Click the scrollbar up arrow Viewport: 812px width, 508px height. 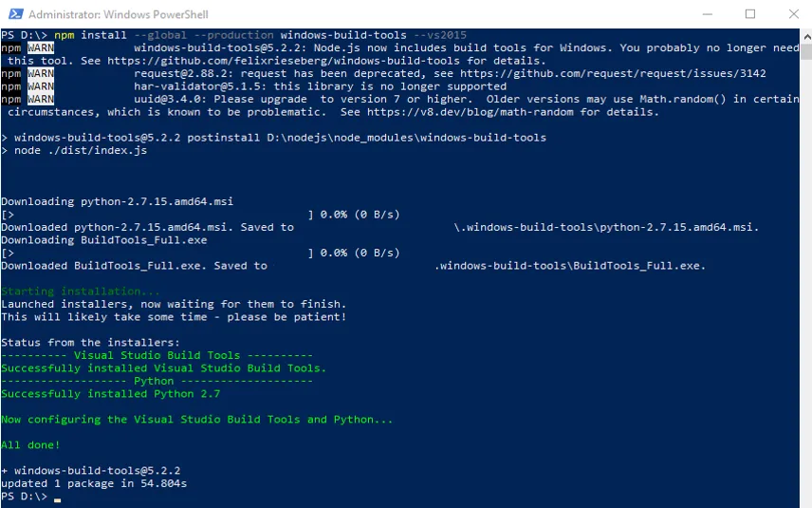pos(805,34)
